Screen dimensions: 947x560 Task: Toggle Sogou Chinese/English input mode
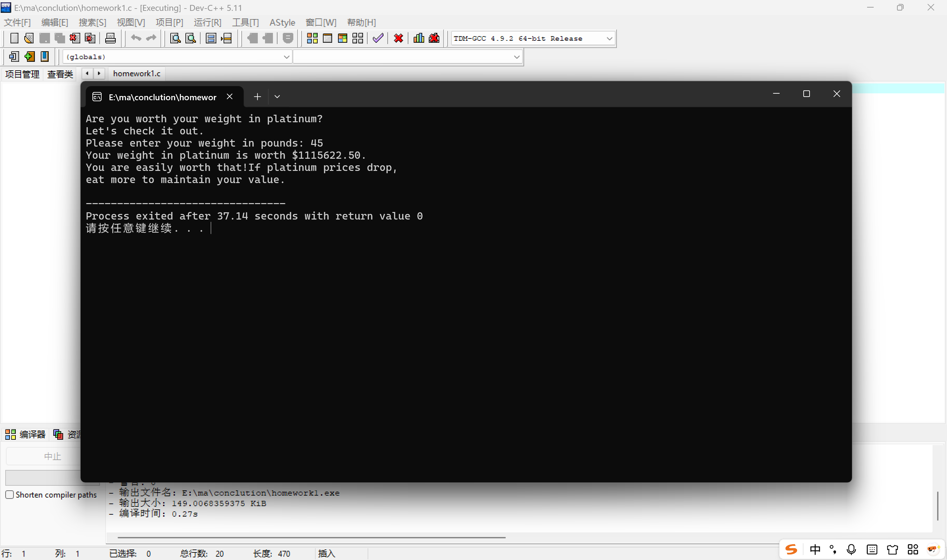click(815, 549)
